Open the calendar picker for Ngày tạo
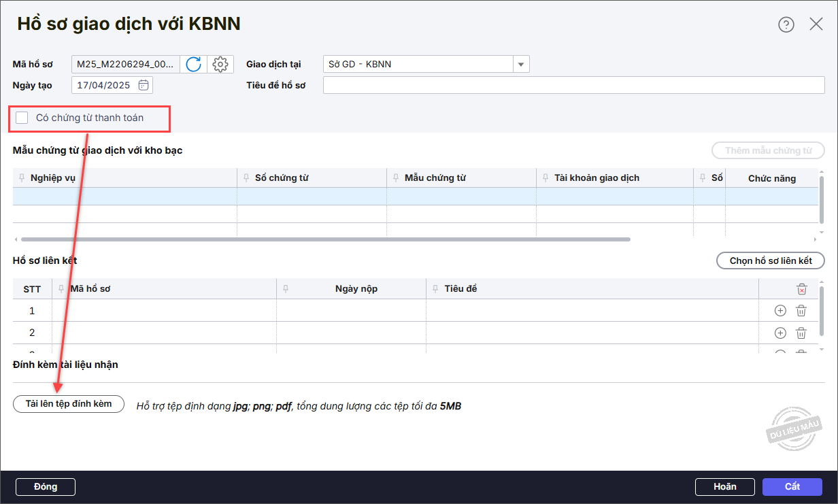This screenshot has height=504, width=838. [144, 85]
